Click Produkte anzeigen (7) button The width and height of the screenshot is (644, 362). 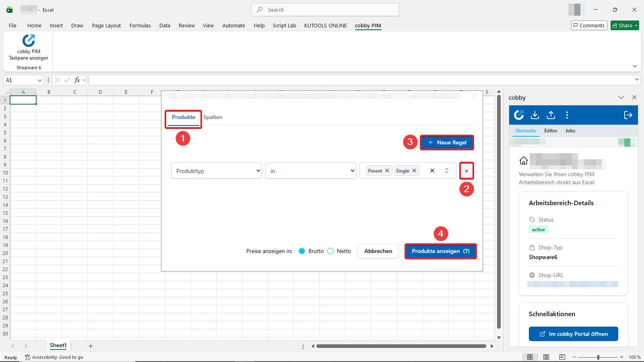pyautogui.click(x=440, y=251)
